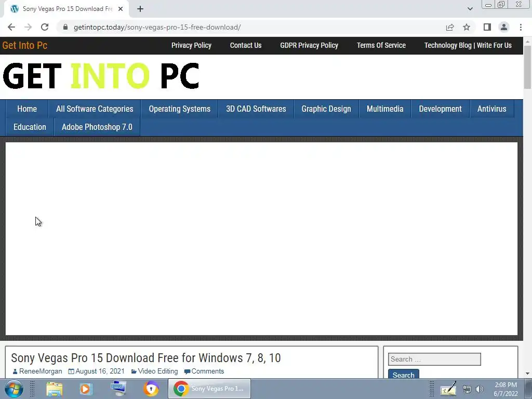This screenshot has width=532, height=399.
Task: Open the Get Into Pc site title
Action: coord(25,46)
